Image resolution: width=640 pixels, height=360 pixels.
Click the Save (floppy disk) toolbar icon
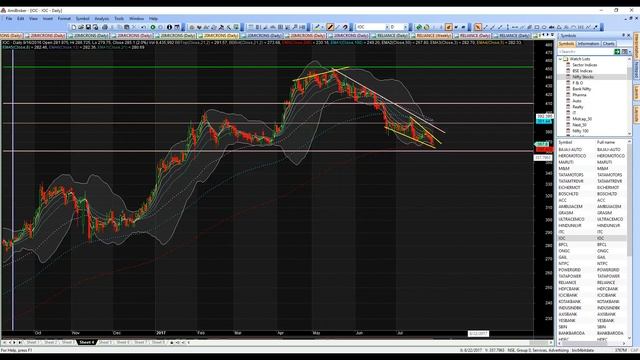pyautogui.click(x=88, y=27)
